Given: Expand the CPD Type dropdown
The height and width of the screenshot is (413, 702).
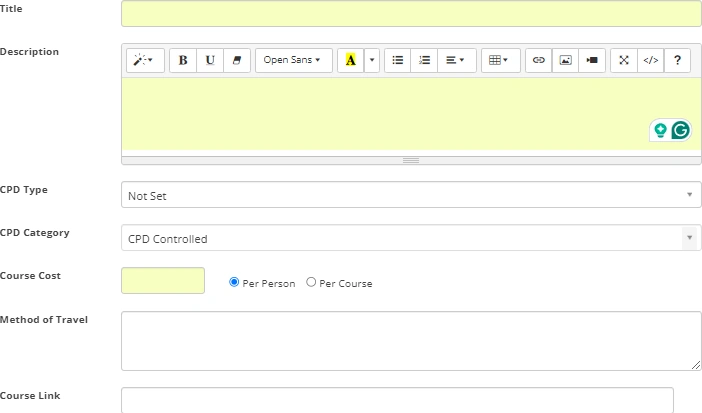Looking at the screenshot, I should click(410, 195).
